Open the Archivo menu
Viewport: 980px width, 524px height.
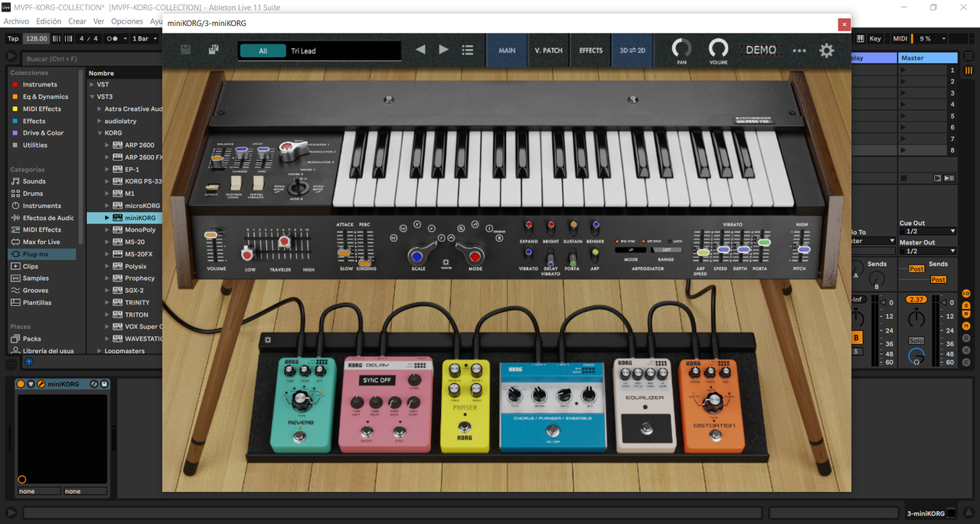click(16, 21)
